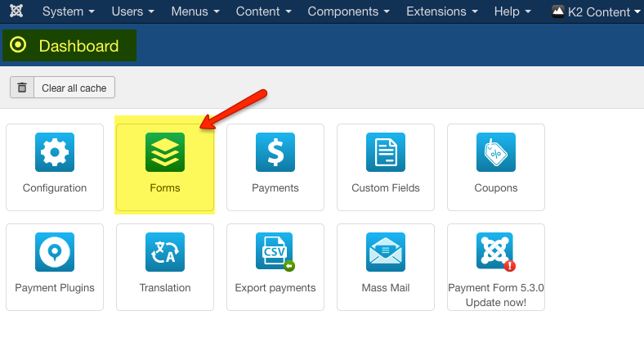Expand the Menus dropdown

(195, 11)
